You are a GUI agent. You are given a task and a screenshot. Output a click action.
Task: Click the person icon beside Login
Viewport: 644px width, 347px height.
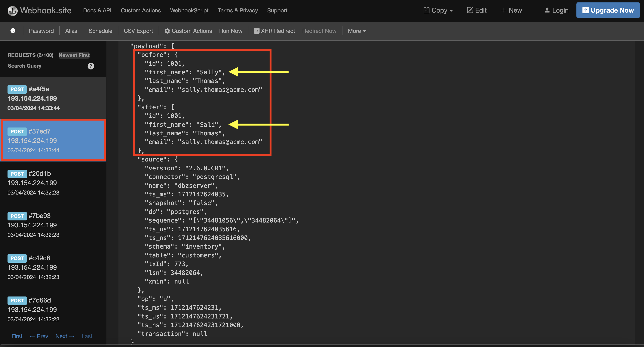click(x=547, y=10)
